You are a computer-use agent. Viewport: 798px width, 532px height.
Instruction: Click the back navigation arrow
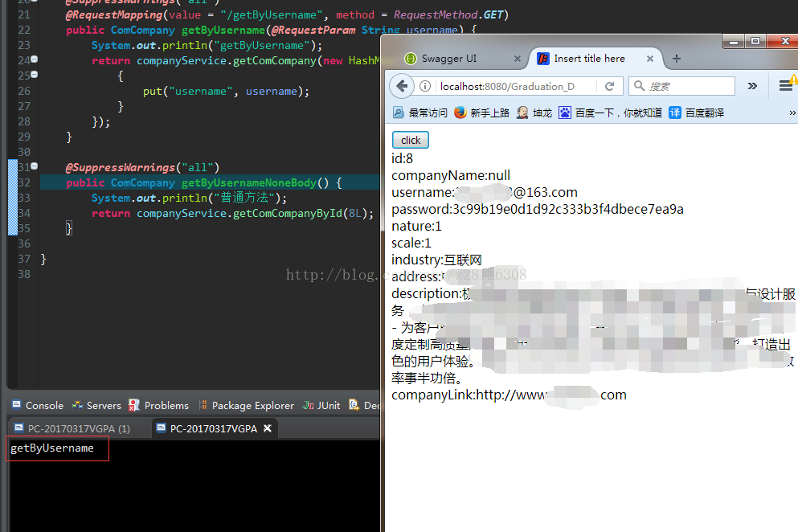click(402, 86)
